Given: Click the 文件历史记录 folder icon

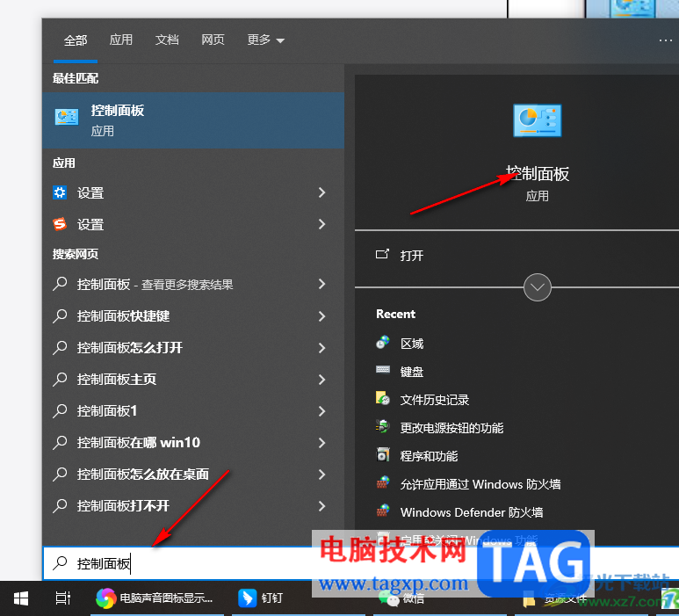Looking at the screenshot, I should tap(382, 398).
